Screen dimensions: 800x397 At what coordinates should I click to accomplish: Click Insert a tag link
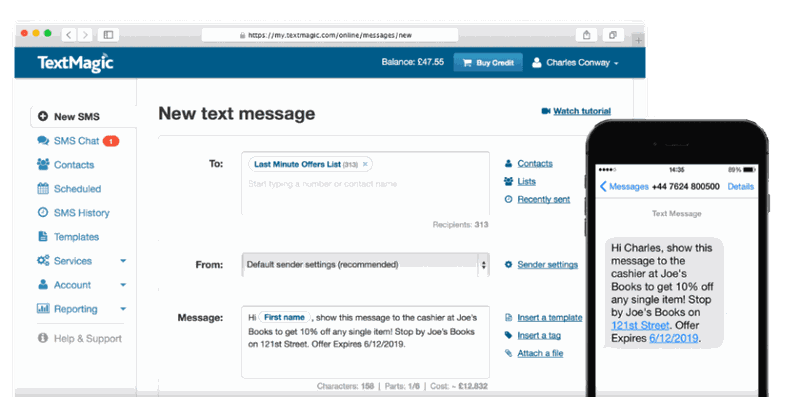(539, 335)
